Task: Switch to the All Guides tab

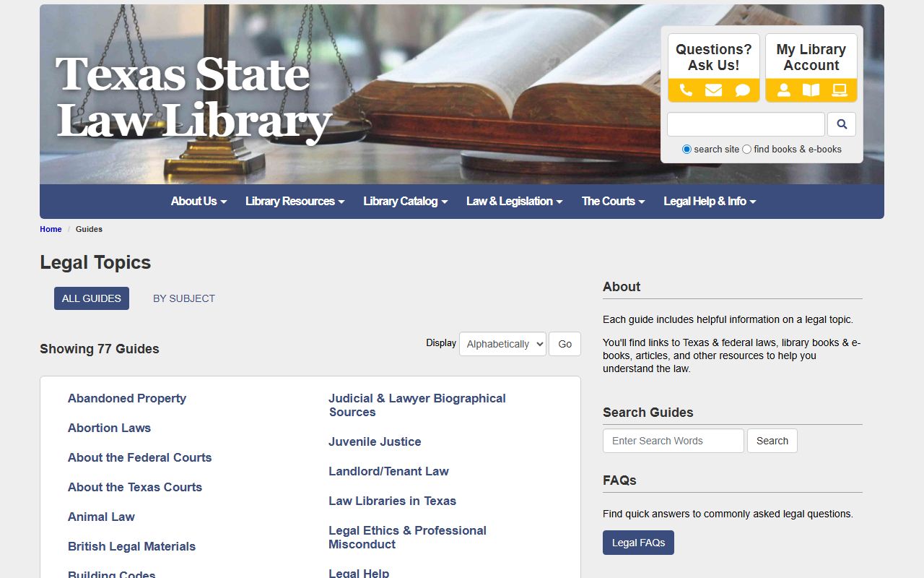Action: 92,298
